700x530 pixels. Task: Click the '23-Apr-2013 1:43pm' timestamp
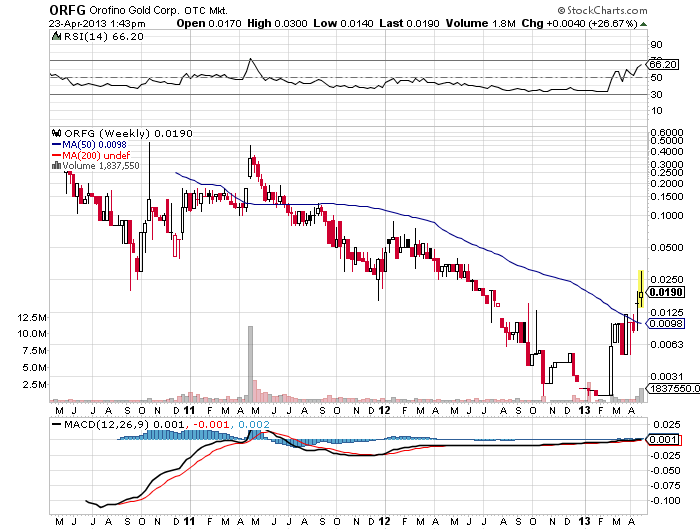(x=97, y=24)
